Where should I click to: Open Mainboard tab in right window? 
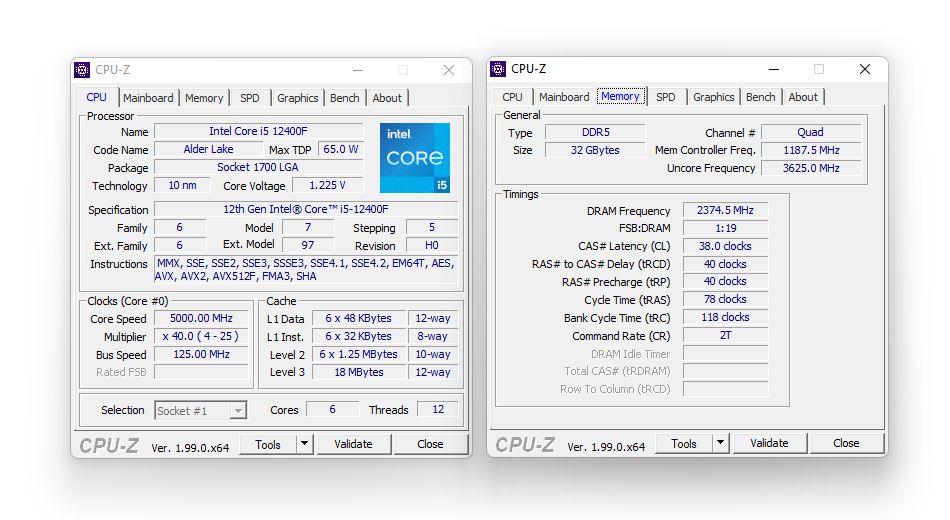564,97
